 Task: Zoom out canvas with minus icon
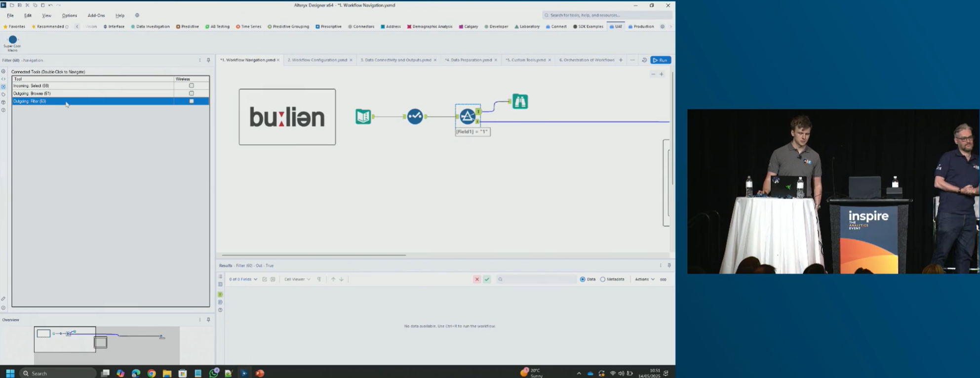point(653,74)
